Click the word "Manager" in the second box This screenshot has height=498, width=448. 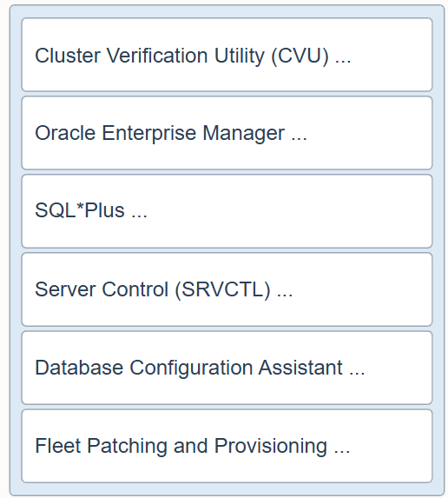click(243, 133)
